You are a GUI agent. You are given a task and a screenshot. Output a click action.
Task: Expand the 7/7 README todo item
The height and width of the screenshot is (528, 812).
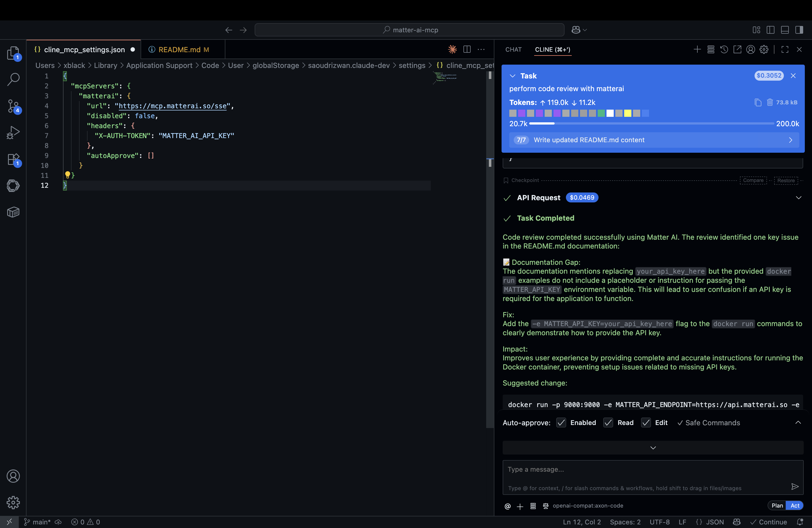pos(790,140)
